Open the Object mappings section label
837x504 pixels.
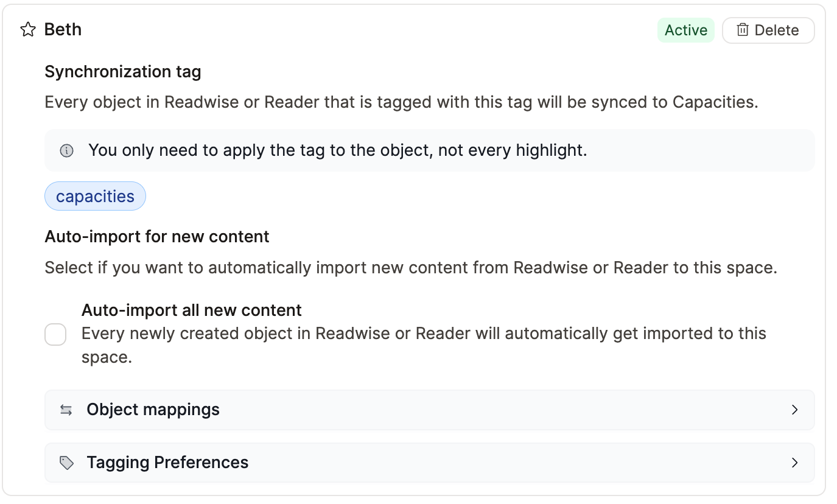pos(153,410)
